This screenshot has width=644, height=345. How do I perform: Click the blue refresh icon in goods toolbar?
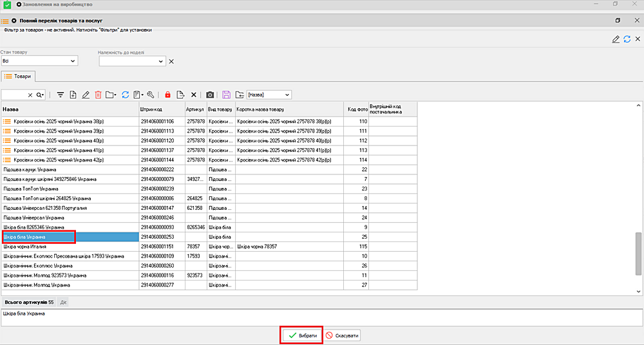point(126,95)
